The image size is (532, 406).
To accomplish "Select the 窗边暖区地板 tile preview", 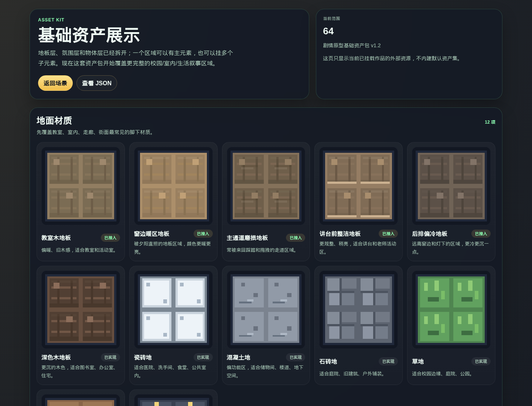I will (173, 186).
